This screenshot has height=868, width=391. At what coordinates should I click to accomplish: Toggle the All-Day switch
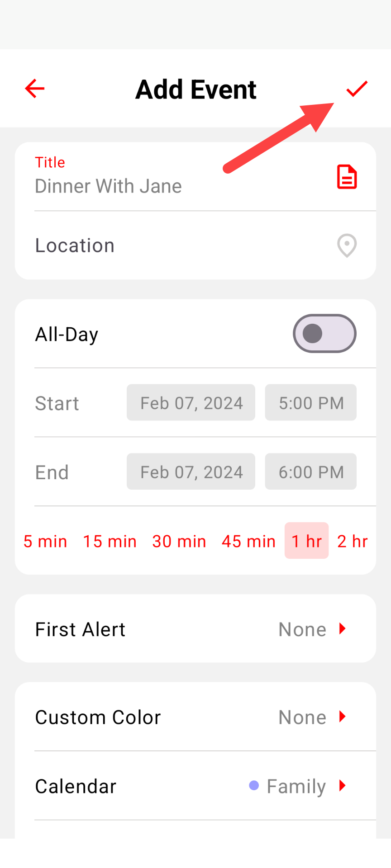pos(324,334)
